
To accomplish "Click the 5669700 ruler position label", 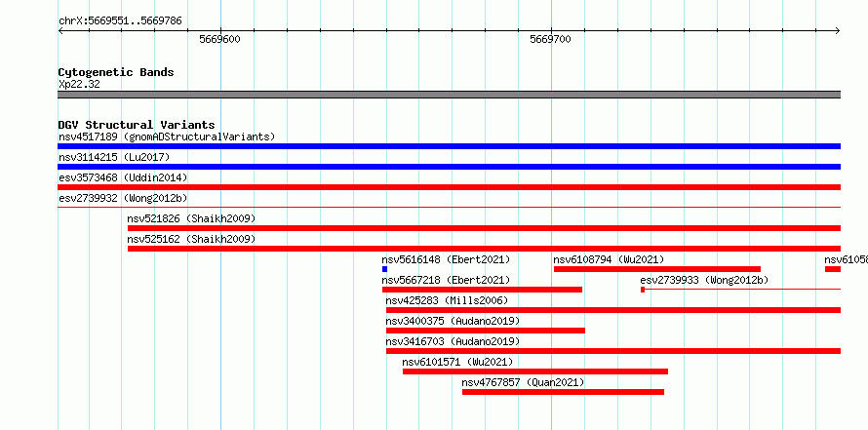I will (550, 39).
